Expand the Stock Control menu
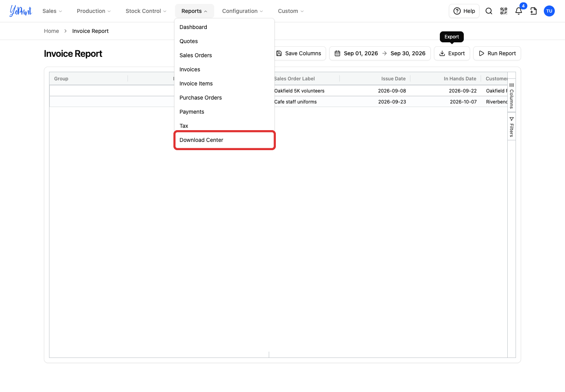Viewport: 565px width, 392px height. click(x=146, y=11)
